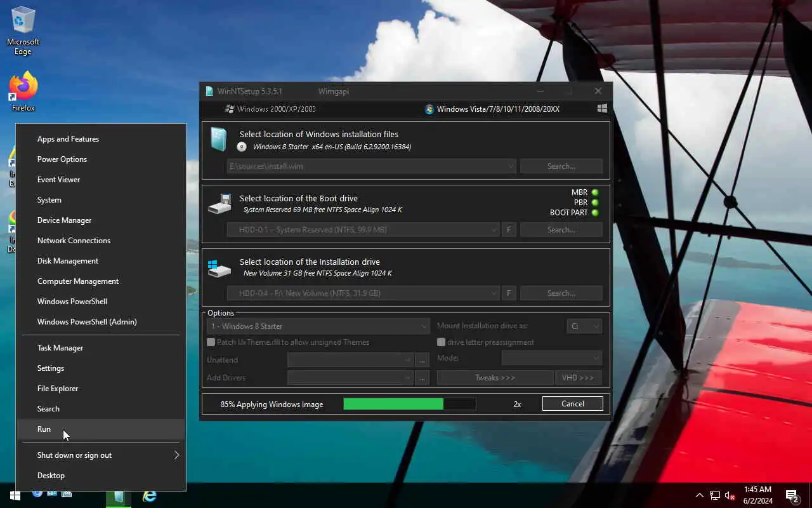This screenshot has height=508, width=812.
Task: Click 'System Reserved 69 MB free' info text
Action: click(322, 210)
